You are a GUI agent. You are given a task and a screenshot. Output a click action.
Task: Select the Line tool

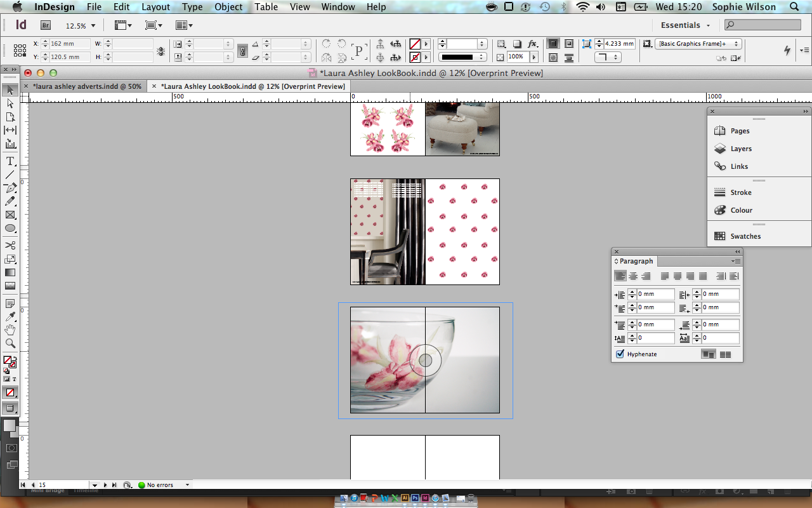click(10, 175)
